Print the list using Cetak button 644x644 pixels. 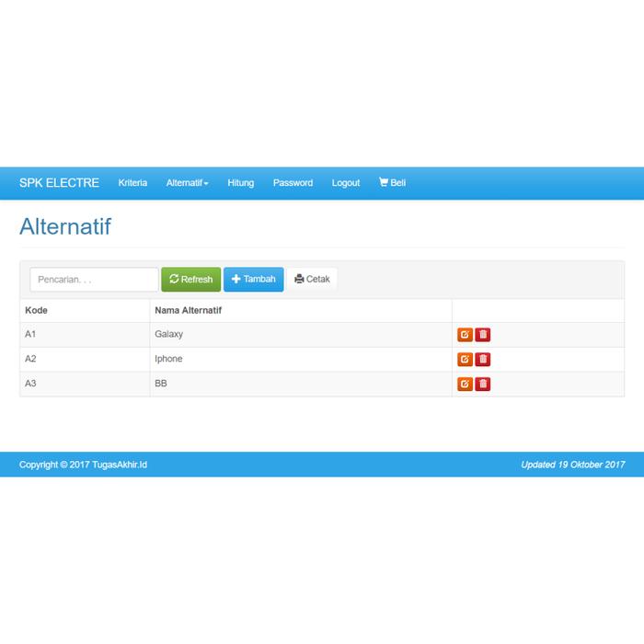pos(312,280)
